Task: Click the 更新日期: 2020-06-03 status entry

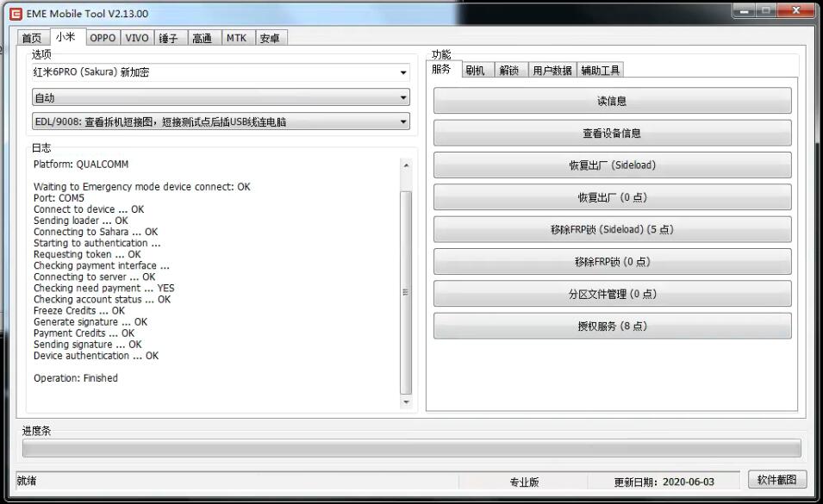Action: (664, 482)
